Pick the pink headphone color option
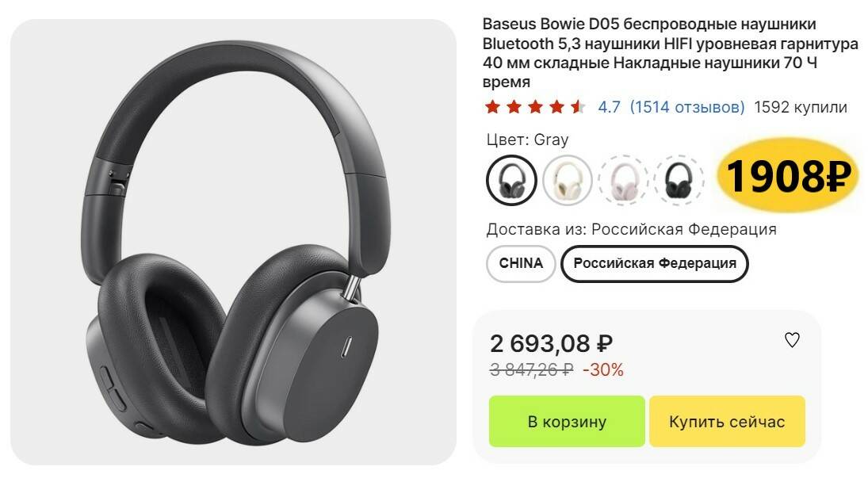Viewport: 868px width, 482px height. (623, 181)
